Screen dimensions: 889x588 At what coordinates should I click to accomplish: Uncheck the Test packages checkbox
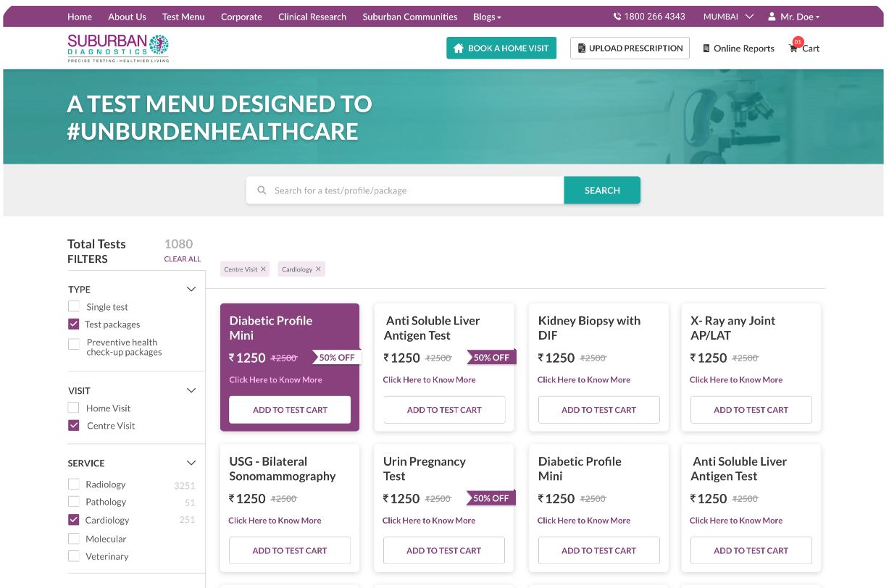[x=74, y=324]
